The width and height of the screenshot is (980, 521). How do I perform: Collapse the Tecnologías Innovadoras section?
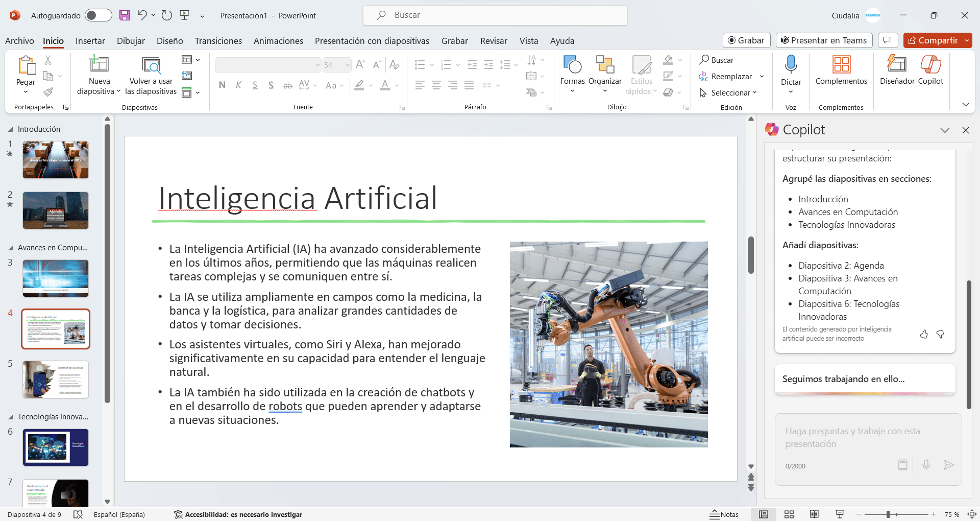click(11, 417)
